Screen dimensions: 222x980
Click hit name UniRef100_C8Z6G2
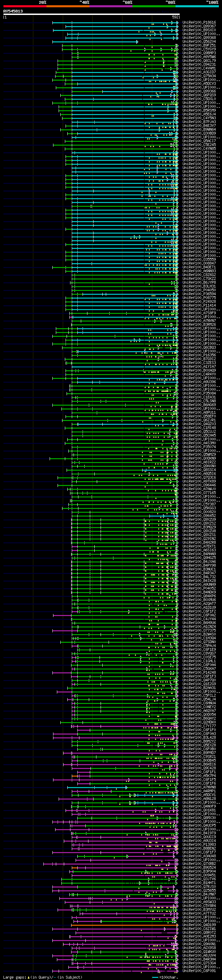[x=199, y=275]
